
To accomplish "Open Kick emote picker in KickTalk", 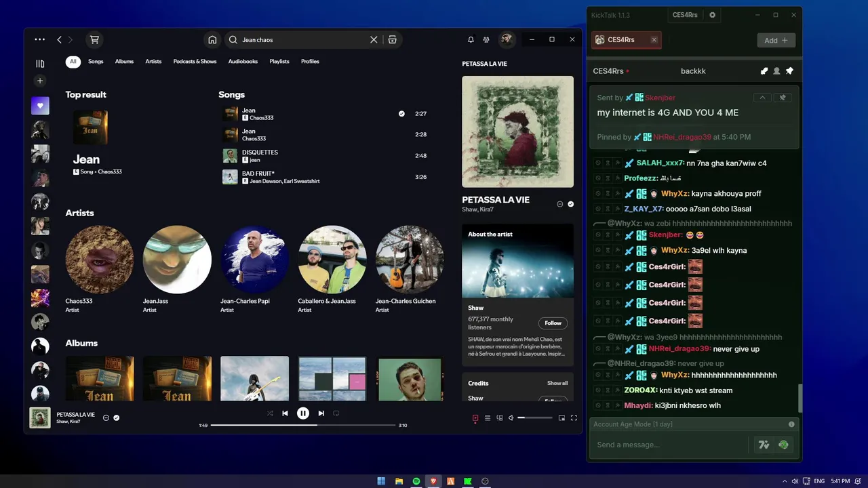I will coord(783,445).
